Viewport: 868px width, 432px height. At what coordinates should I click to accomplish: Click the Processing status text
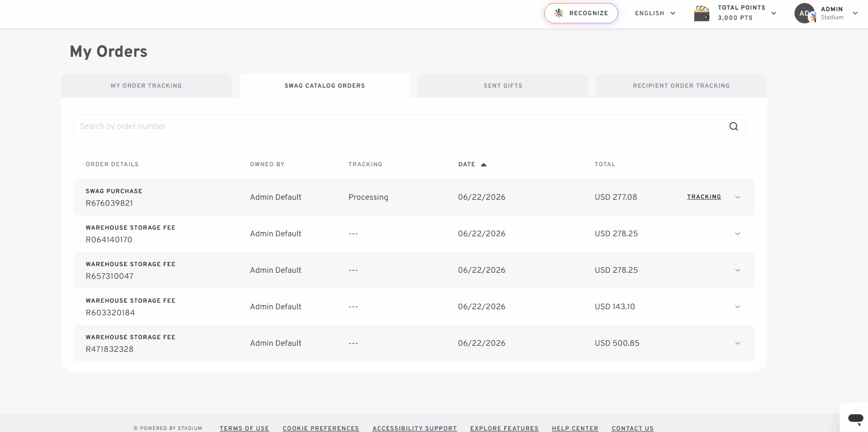(x=368, y=197)
